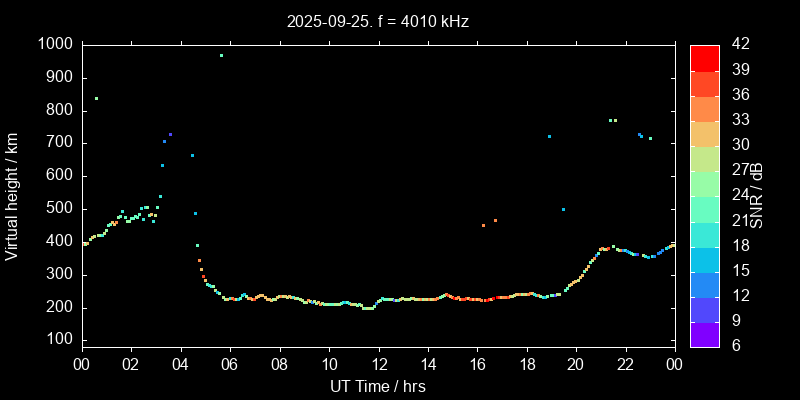Select the violet 6–9 dB colorbar segment
Screen dimensions: 800x400
(x=704, y=334)
